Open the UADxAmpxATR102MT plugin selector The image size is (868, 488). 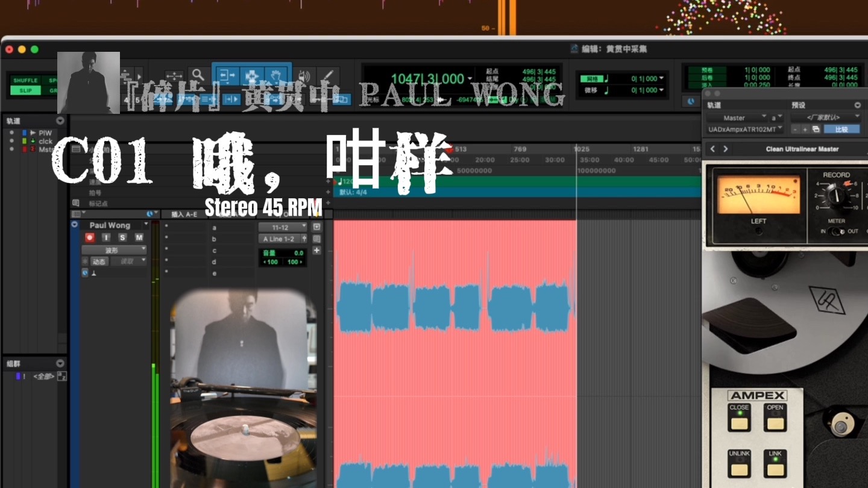[x=745, y=129]
